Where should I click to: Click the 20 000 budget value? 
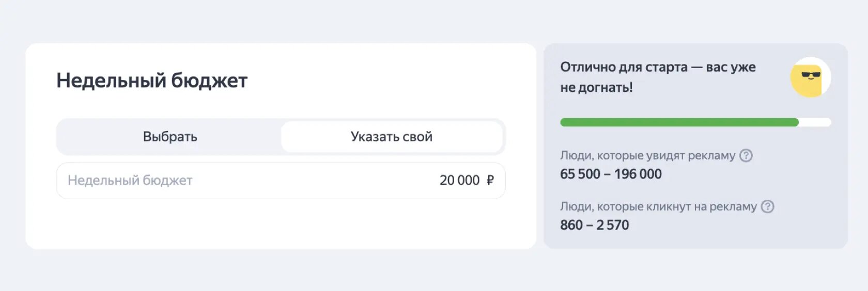pyautogui.click(x=459, y=180)
